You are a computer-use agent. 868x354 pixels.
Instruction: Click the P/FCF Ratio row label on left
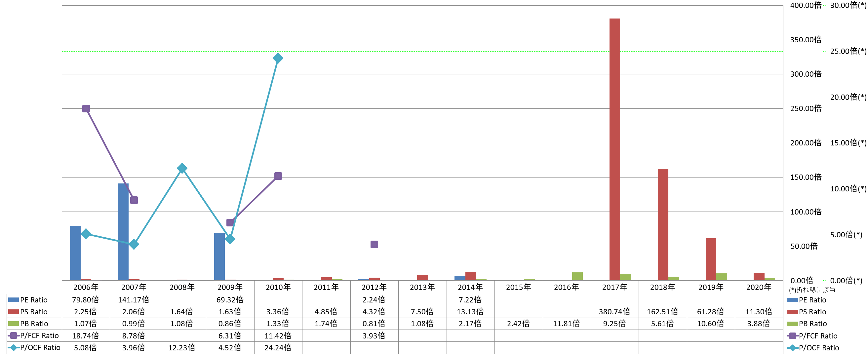(39, 336)
